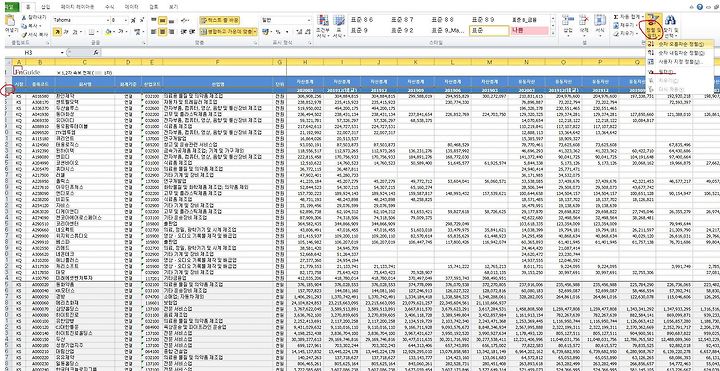
Task: Expand the Sort & Filter (정렬 및 필터) menu
Action: click(x=653, y=26)
